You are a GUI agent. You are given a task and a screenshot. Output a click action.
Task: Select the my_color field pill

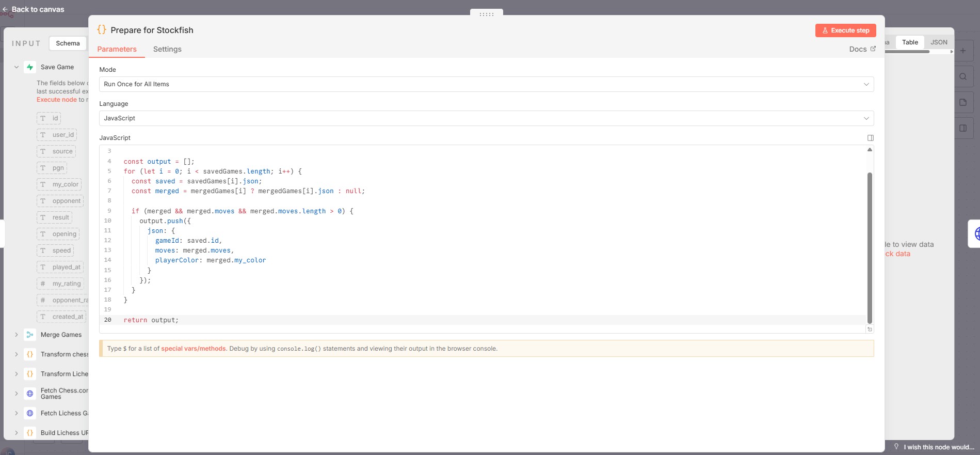point(59,184)
